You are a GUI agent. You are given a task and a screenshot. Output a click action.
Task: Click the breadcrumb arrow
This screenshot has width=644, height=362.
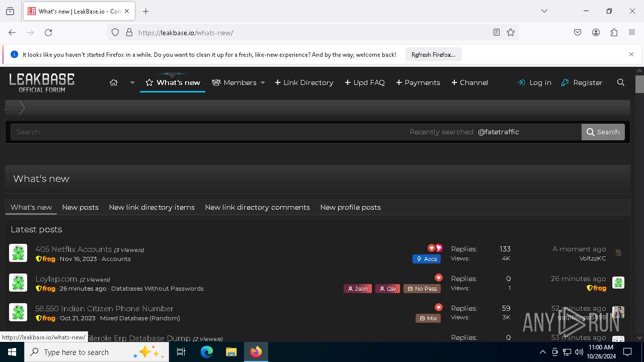tap(22, 108)
